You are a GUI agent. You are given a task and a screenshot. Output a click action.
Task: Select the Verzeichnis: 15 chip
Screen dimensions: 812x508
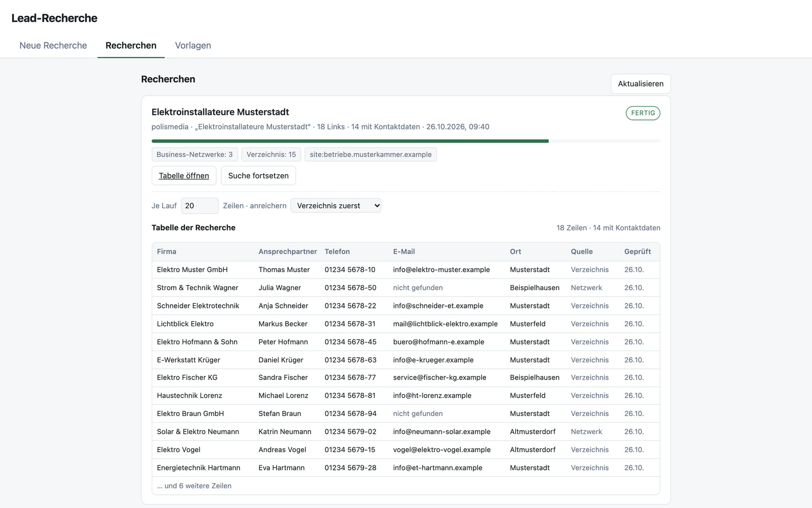(x=271, y=154)
